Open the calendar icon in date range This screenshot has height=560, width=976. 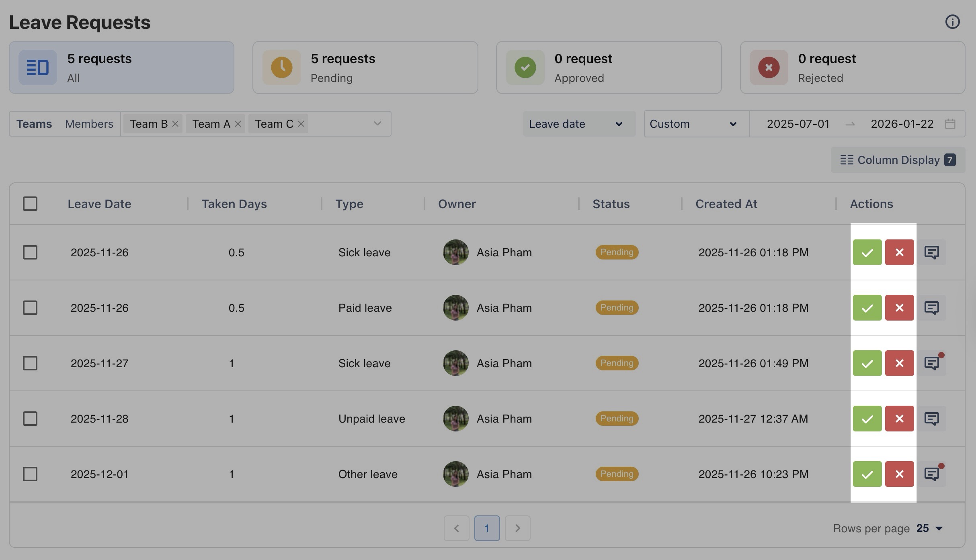[950, 124]
